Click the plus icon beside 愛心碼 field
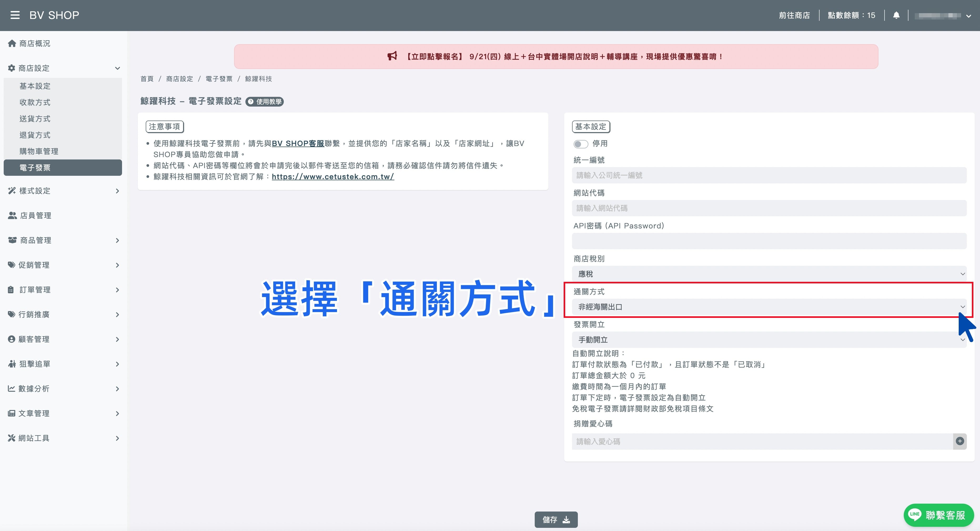Image resolution: width=980 pixels, height=531 pixels. click(x=960, y=441)
